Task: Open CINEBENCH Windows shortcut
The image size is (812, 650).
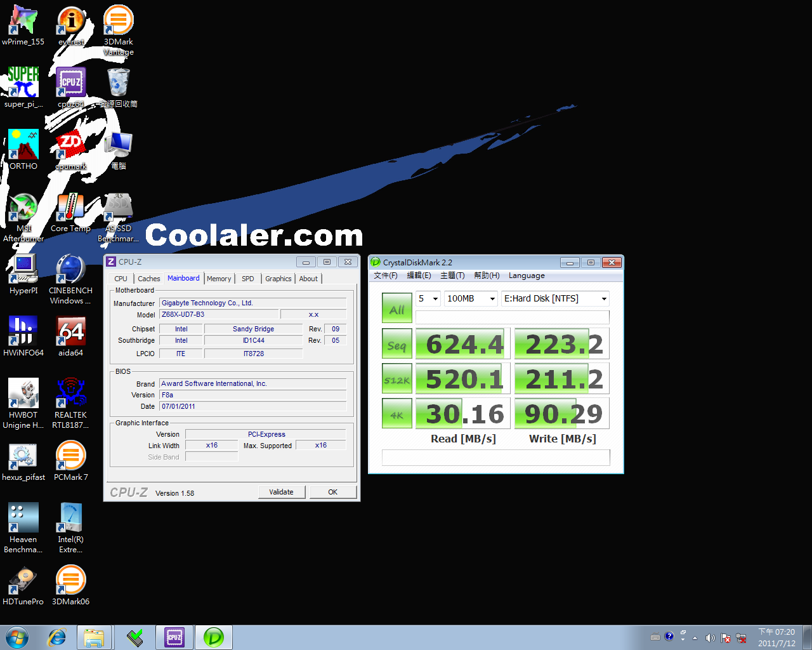Action: pos(71,279)
